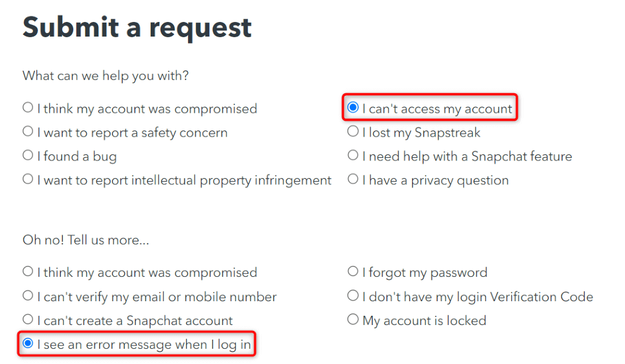The height and width of the screenshot is (364, 625).
Task: Click the 'Submit a request' page heading
Action: (137, 27)
